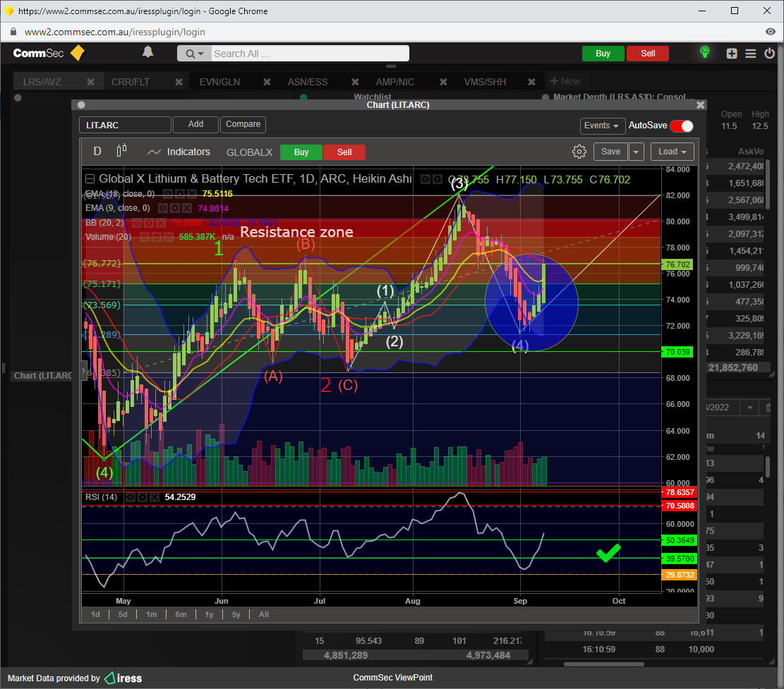Click the power logout icon

coord(768,54)
